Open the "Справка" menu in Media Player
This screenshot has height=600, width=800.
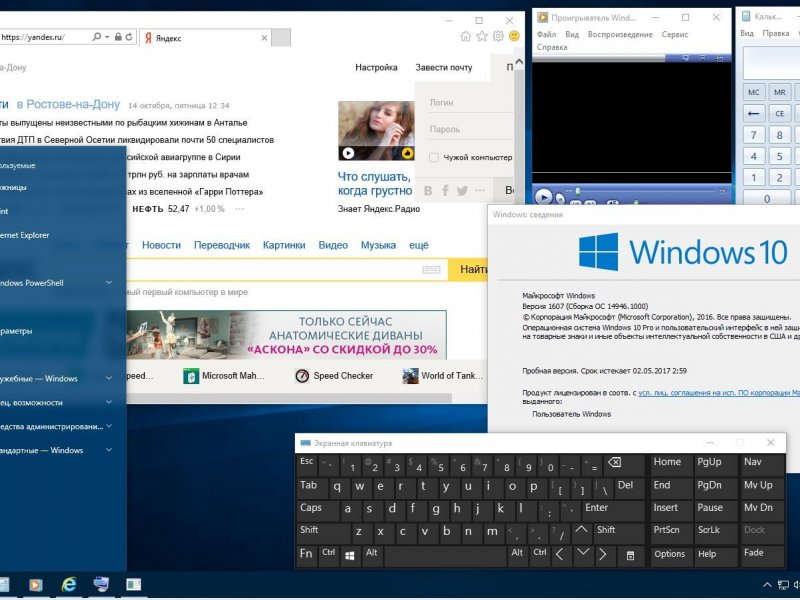pyautogui.click(x=552, y=47)
